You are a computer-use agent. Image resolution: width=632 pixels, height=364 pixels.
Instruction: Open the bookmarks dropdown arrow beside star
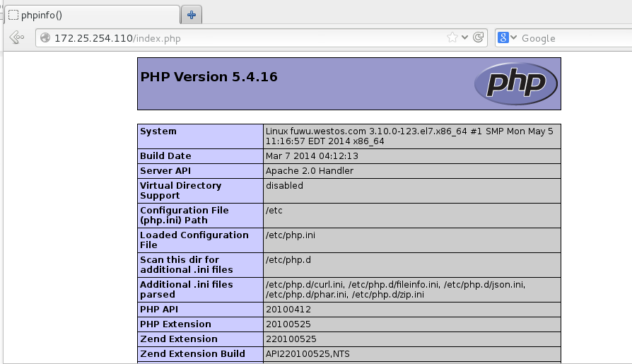464,37
